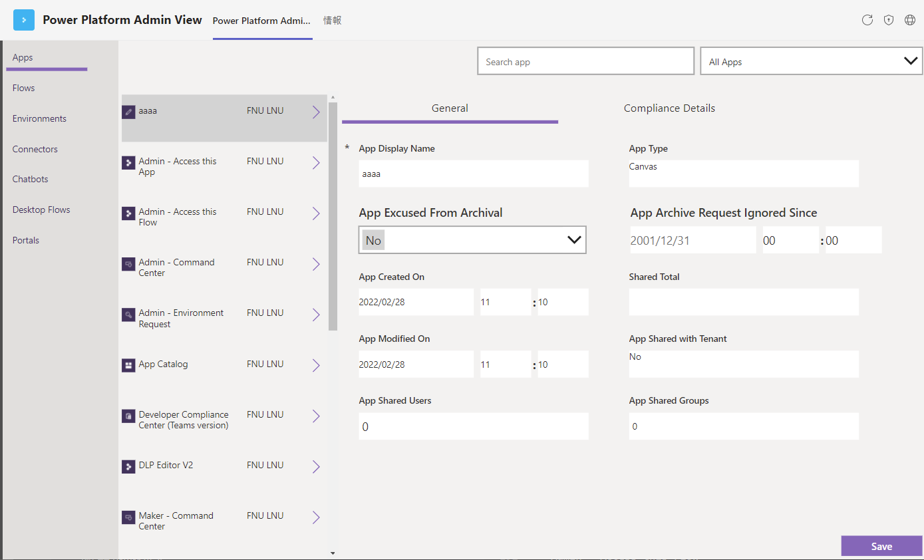Click the App Shared Users field
Viewport: 924px width, 560px height.
click(474, 426)
